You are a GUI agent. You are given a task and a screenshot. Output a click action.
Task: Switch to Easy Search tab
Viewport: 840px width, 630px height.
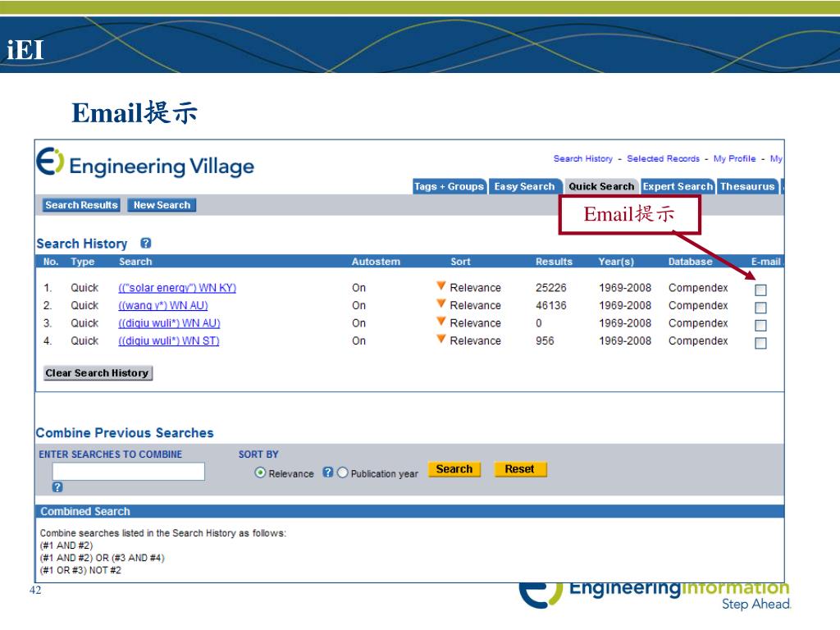click(x=524, y=186)
